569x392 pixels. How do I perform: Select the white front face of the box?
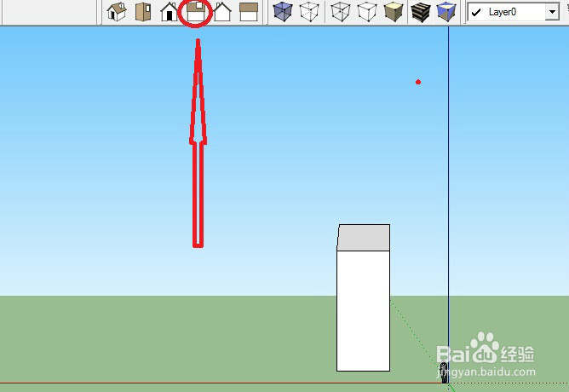(363, 311)
